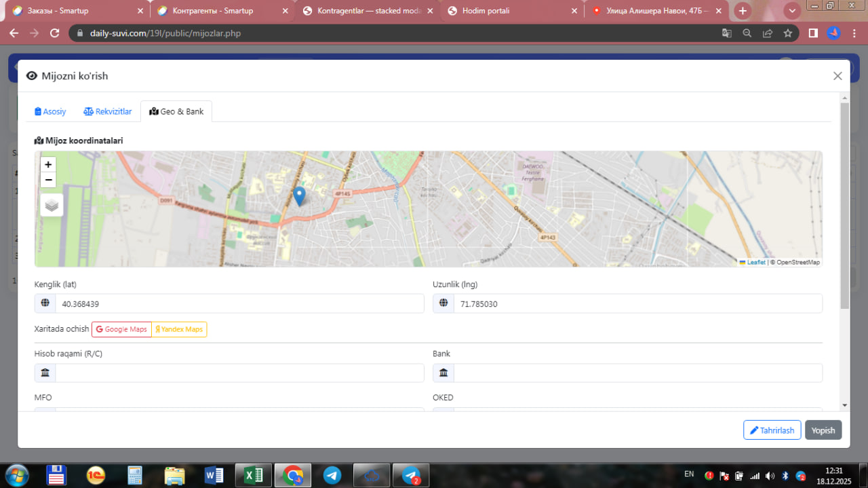Open the Leaflet attribution link
The width and height of the screenshot is (868, 488).
point(755,262)
